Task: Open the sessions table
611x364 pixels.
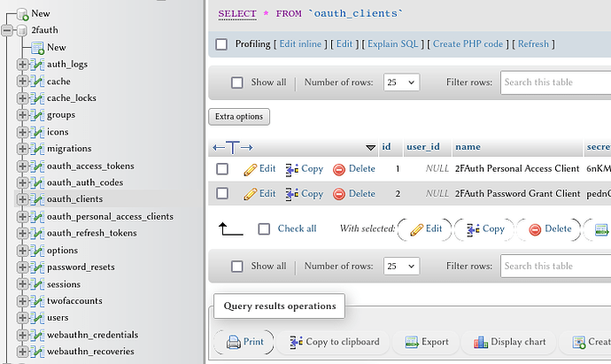Action: (x=64, y=284)
